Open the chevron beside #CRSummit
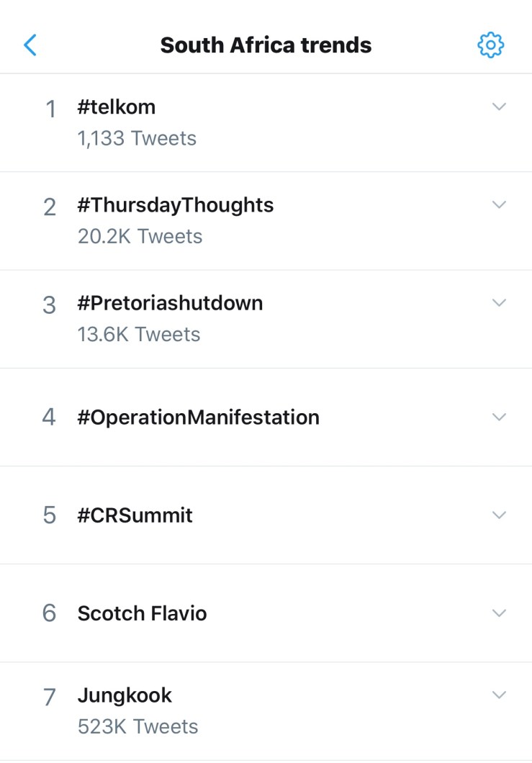This screenshot has width=532, height=763. [x=499, y=515]
